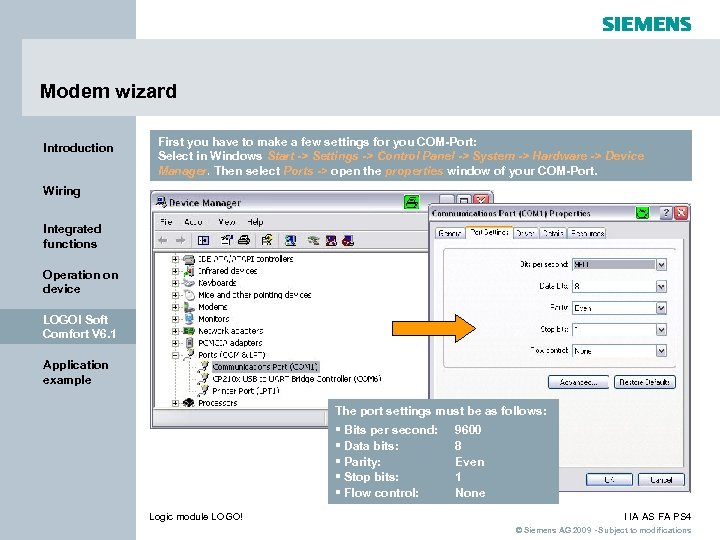This screenshot has height=540, width=720.
Task: Expand the Network adapters node
Action: click(x=175, y=331)
